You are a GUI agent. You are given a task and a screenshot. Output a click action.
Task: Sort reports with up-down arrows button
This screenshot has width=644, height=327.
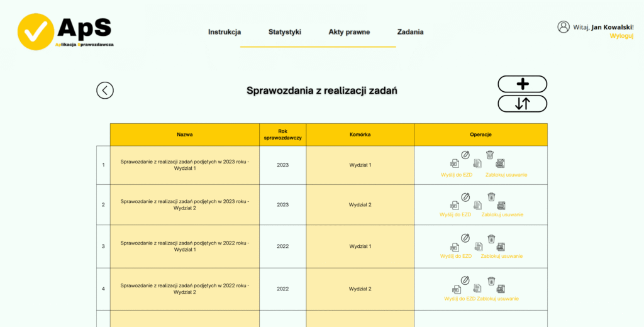click(x=523, y=104)
